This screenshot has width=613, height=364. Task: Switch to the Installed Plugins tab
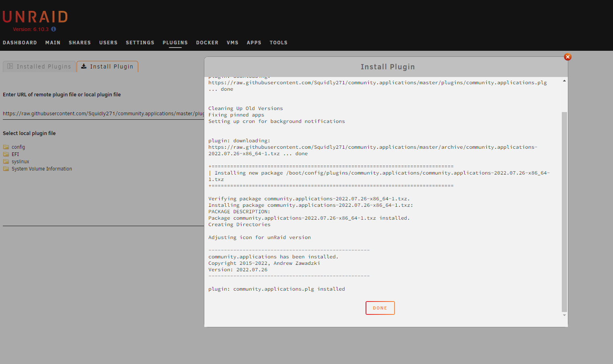pyautogui.click(x=39, y=67)
